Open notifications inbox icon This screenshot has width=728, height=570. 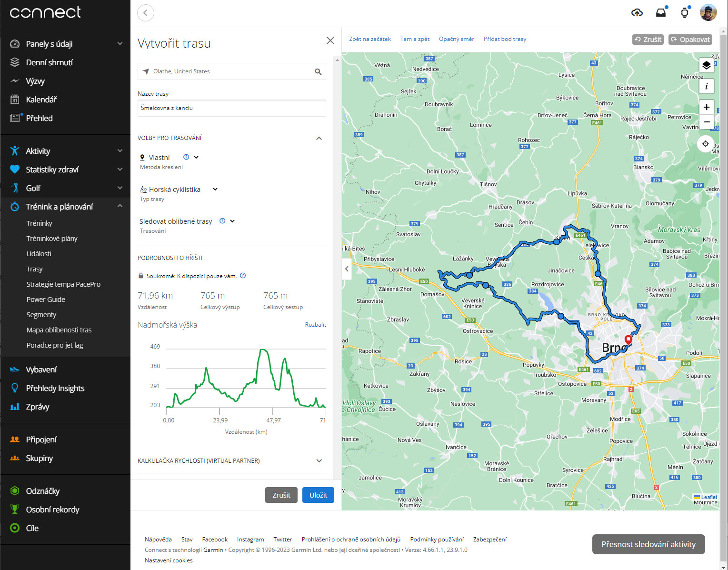661,13
